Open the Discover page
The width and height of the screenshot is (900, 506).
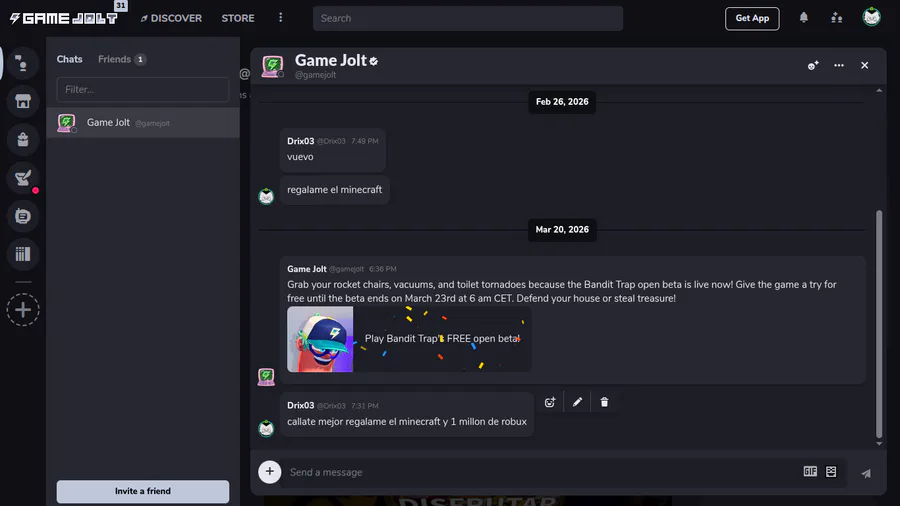coord(171,18)
